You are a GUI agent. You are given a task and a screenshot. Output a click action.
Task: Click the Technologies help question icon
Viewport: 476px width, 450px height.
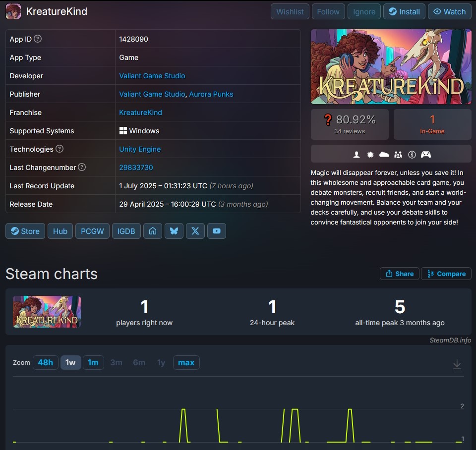tap(59, 149)
